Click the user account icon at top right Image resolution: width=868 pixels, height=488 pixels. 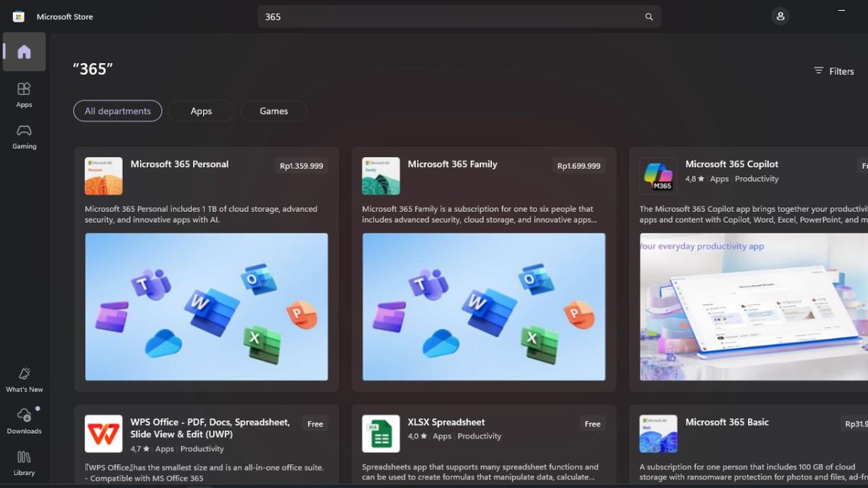point(780,16)
